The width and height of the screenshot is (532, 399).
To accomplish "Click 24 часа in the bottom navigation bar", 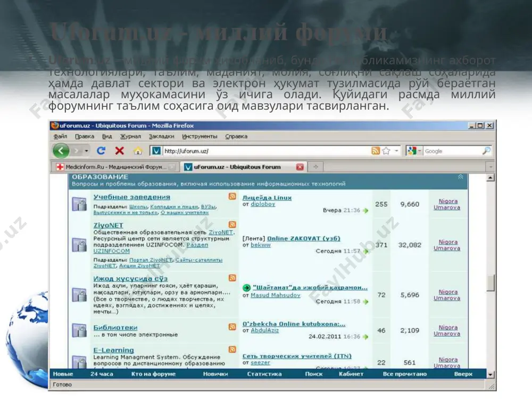I will 102,374.
